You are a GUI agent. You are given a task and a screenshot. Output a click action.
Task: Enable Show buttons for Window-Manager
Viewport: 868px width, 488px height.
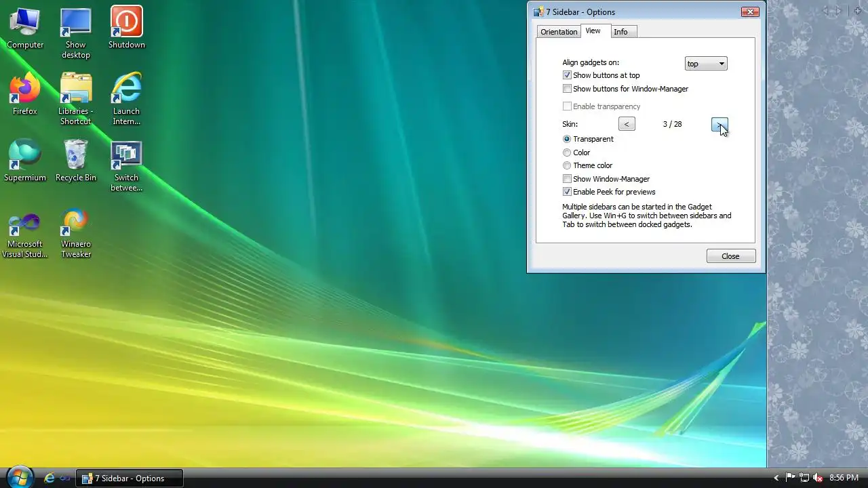(x=567, y=89)
